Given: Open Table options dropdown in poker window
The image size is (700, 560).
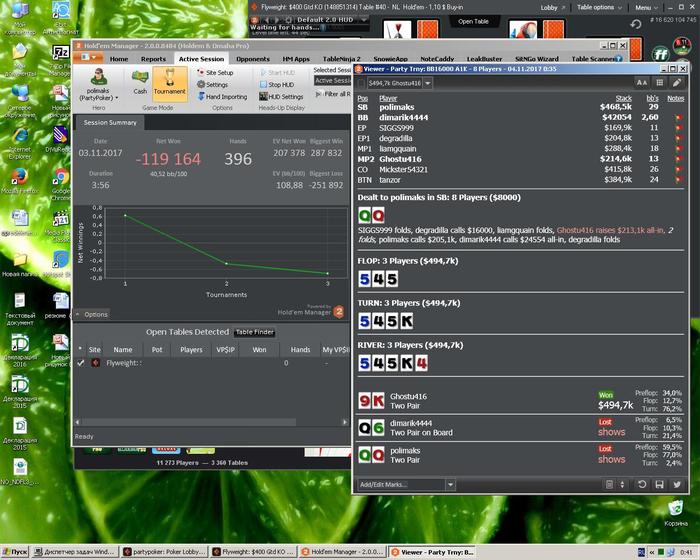Looking at the screenshot, I should click(599, 7).
